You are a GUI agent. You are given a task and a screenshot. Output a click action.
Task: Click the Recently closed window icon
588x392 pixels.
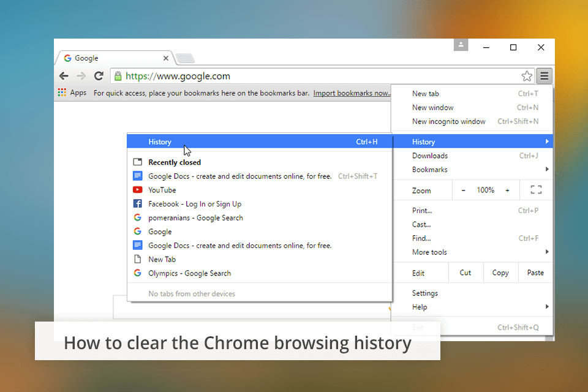click(x=138, y=162)
